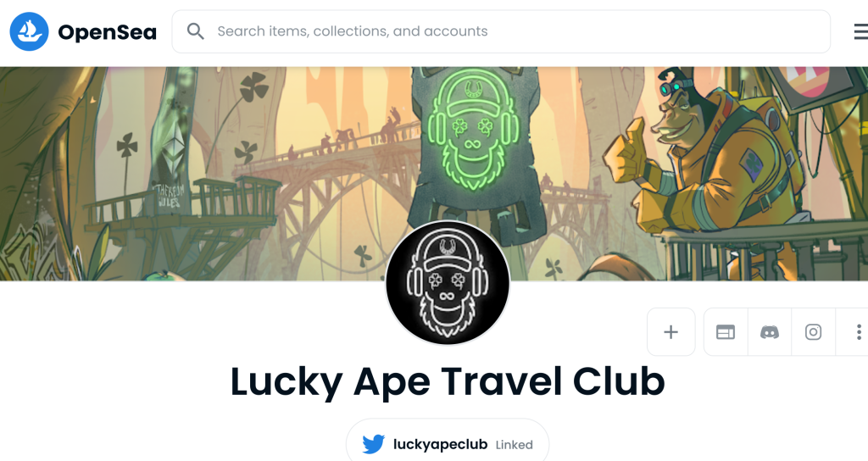This screenshot has width=868, height=461.
Task: Open the Instagram profile icon
Action: point(813,332)
